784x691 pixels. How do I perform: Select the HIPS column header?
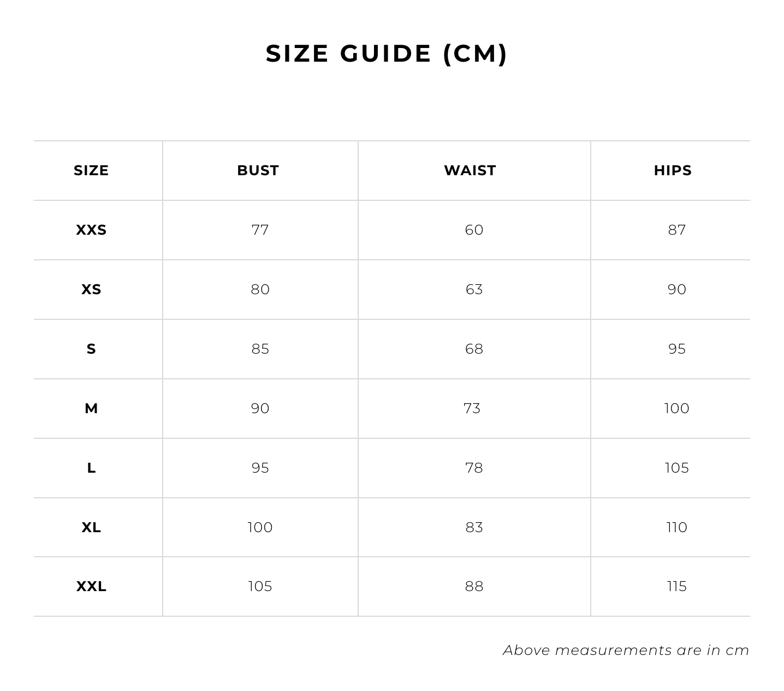[x=673, y=170]
